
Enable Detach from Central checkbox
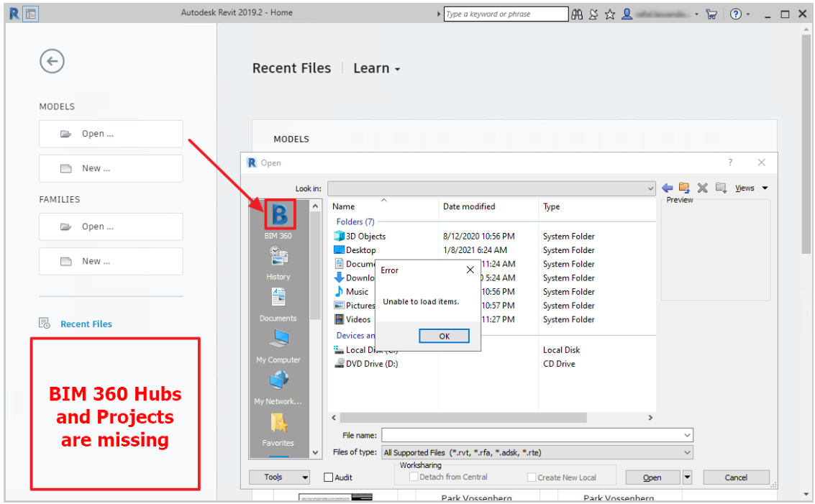(414, 477)
